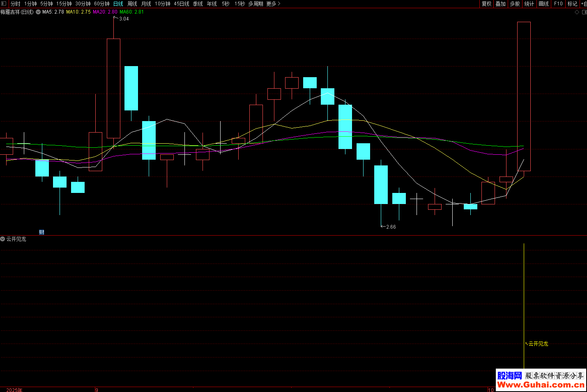Visit the Www.Guhai.com.cn link
This screenshot has width=587, height=392.
click(541, 385)
